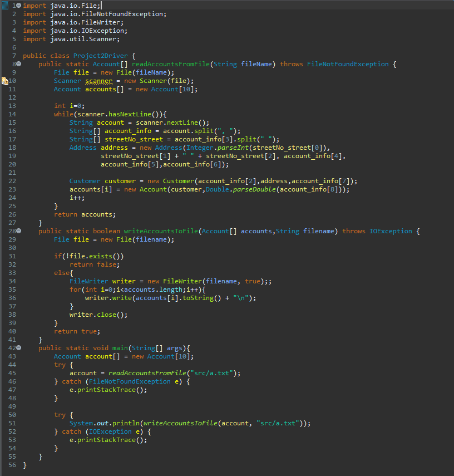Click 'nextLine' call on line 15
This screenshot has height=476, width=454.
[x=182, y=122]
